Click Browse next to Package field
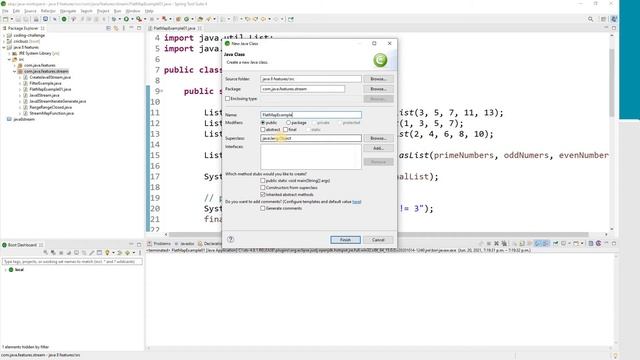Image resolution: width=640 pixels, height=360 pixels. point(378,89)
